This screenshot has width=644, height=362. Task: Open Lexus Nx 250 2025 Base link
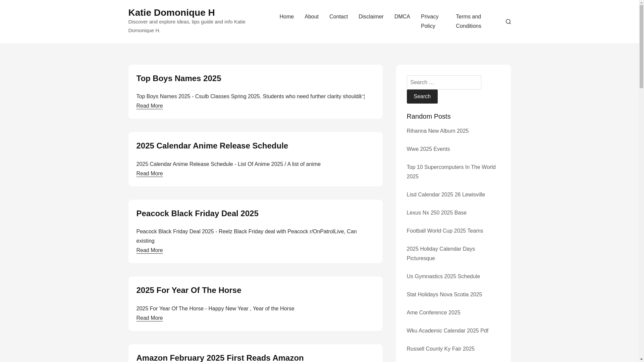click(436, 213)
